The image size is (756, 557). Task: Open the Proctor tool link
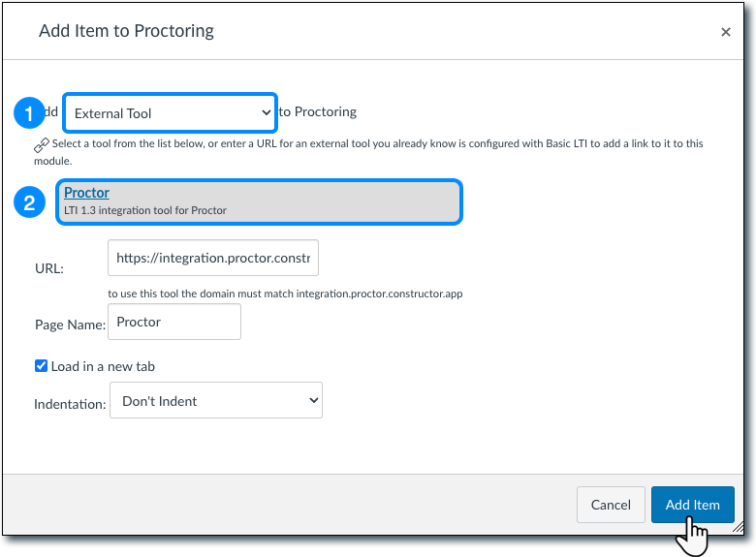[86, 193]
